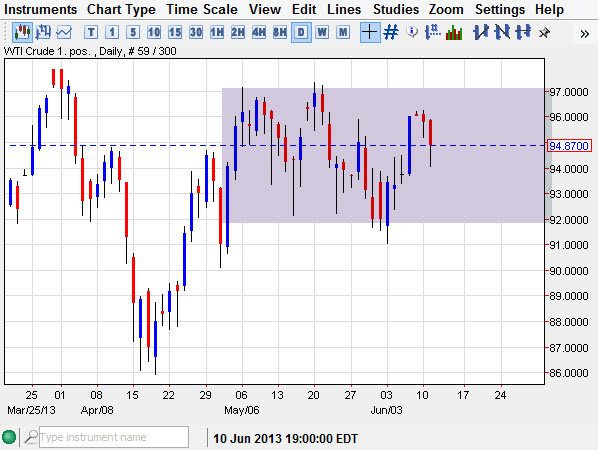Click the 90.0000 price axis label
Image resolution: width=598 pixels, height=450 pixels.
(569, 271)
